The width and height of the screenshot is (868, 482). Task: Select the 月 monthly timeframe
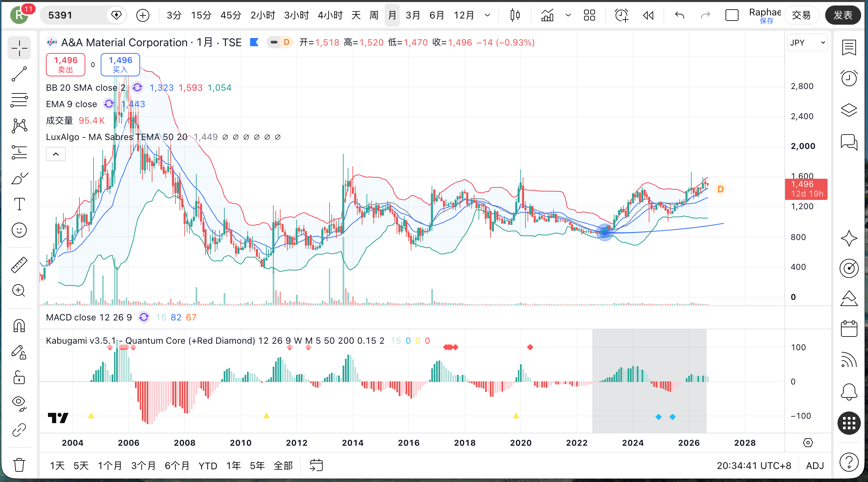[x=392, y=15]
